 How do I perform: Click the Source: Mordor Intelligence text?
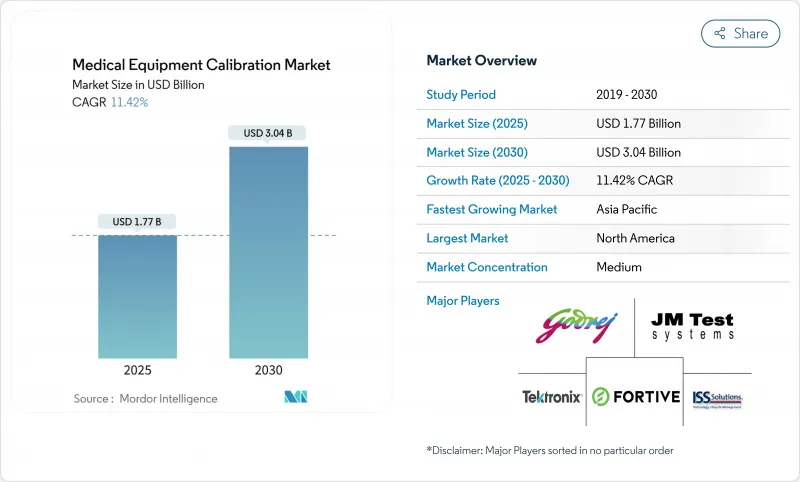(145, 398)
